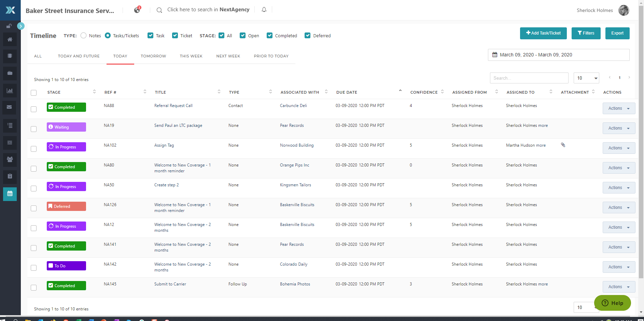Click the paperclip attachment icon for NA102

pyautogui.click(x=563, y=145)
